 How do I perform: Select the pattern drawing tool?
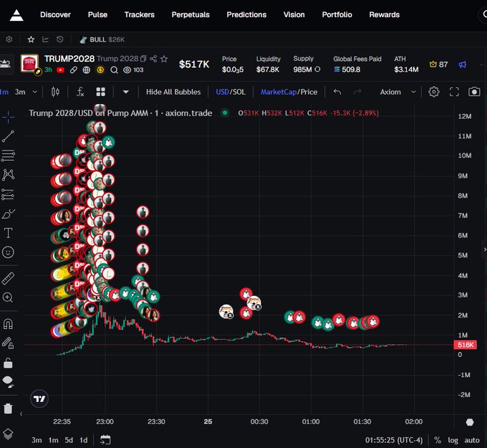(x=8, y=175)
